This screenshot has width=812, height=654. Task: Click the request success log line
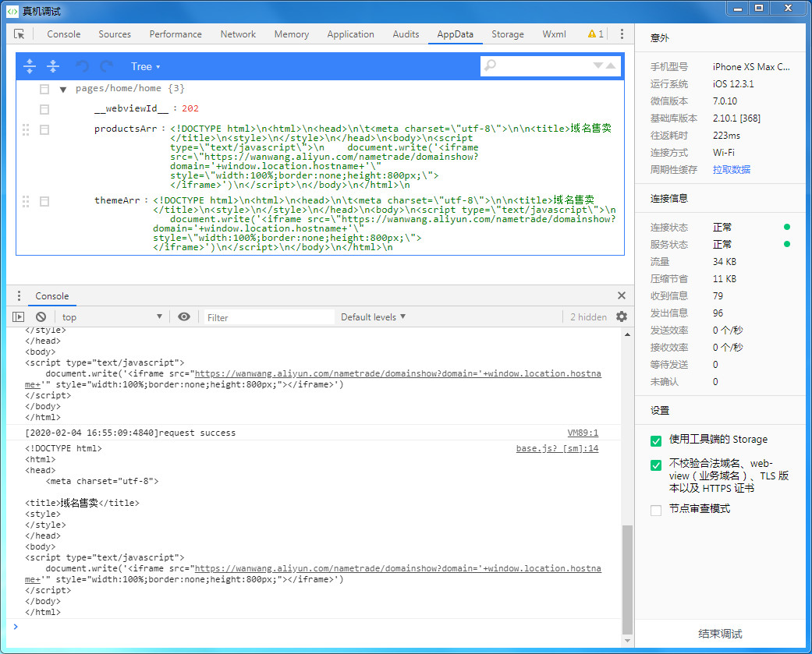(x=130, y=433)
